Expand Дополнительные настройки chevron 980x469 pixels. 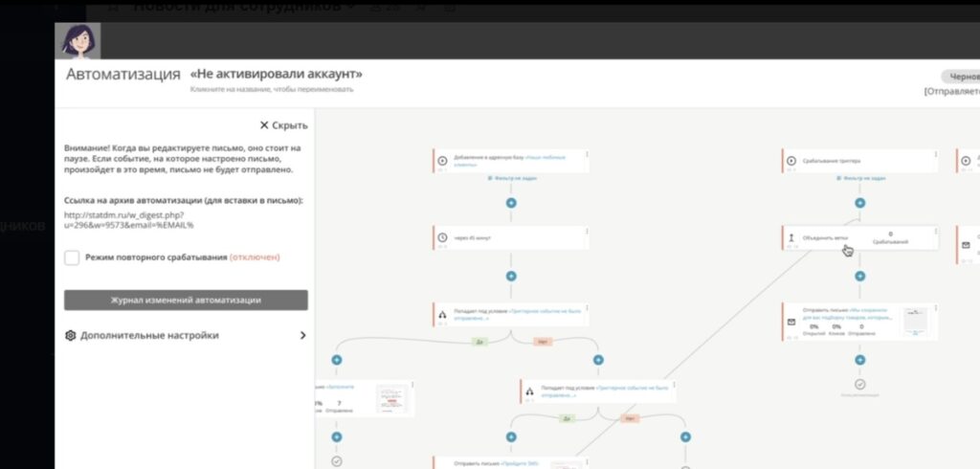click(x=303, y=336)
